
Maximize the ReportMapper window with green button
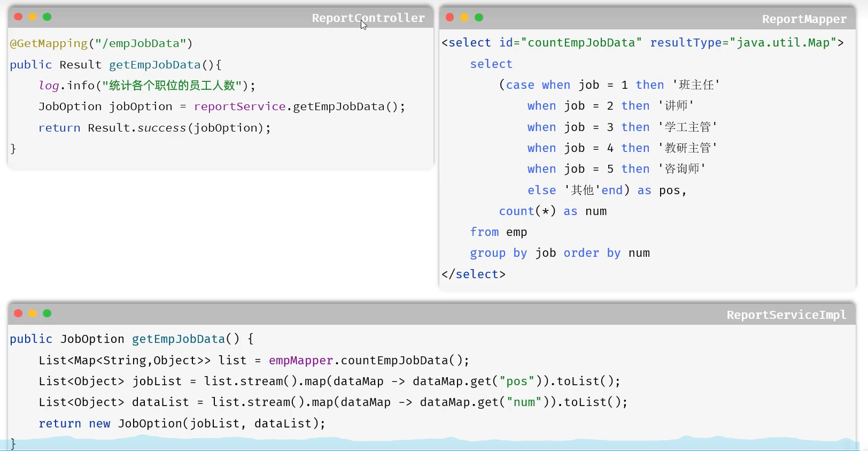[479, 18]
